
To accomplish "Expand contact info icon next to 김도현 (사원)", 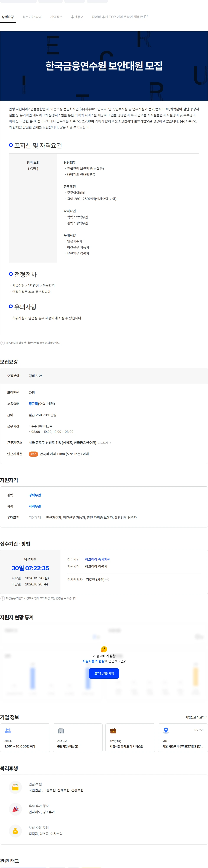I will point(107,580).
